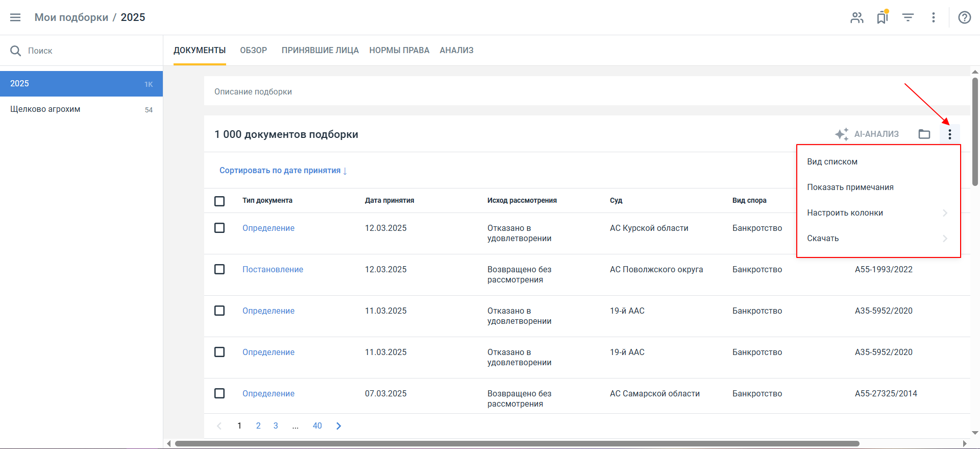Click the horizontal scrollbar at bottom
Screen dimensions: 980x449
coord(517,443)
